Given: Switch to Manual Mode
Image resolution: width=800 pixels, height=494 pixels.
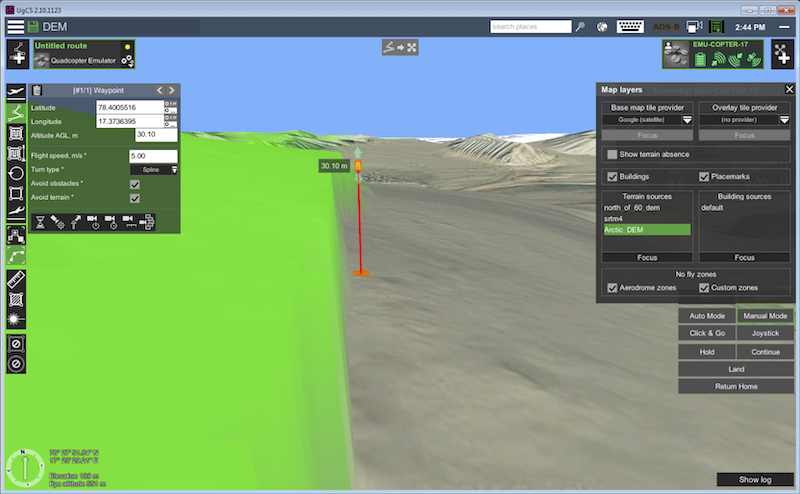Looking at the screenshot, I should tap(765, 316).
